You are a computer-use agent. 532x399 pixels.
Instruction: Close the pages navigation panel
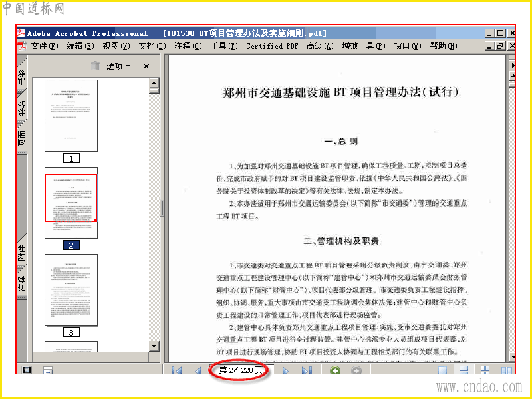click(x=146, y=66)
